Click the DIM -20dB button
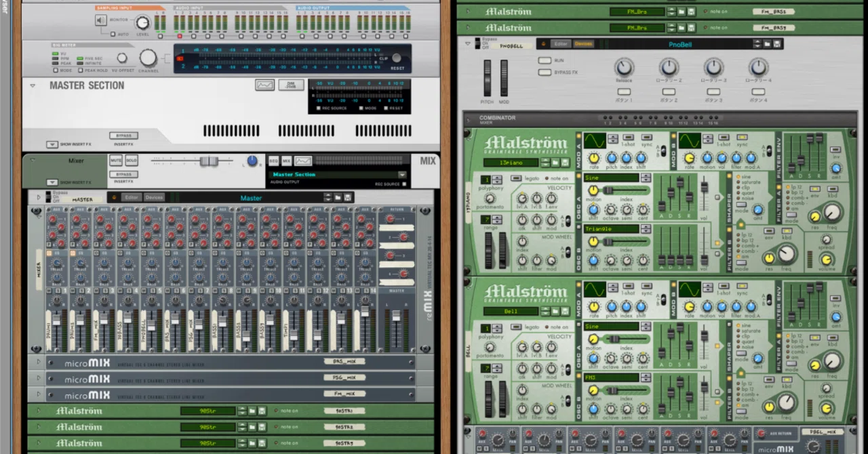 click(x=290, y=85)
